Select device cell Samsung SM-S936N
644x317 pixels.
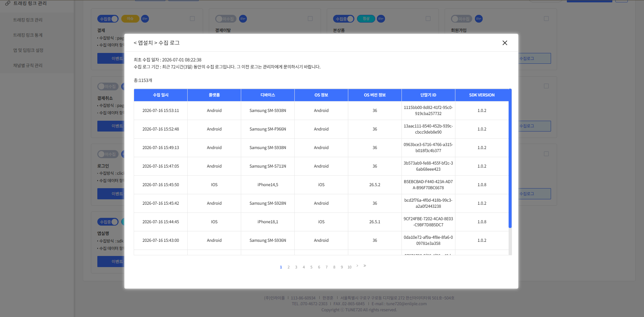[268, 240]
